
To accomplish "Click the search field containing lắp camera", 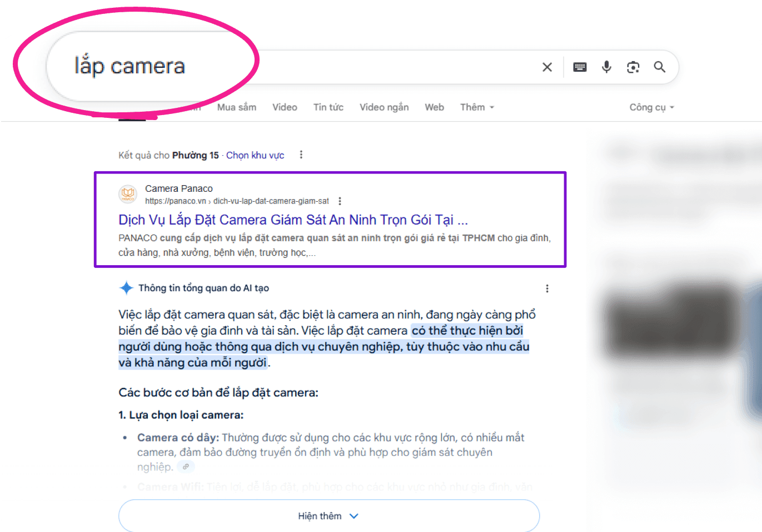I will tap(333, 67).
